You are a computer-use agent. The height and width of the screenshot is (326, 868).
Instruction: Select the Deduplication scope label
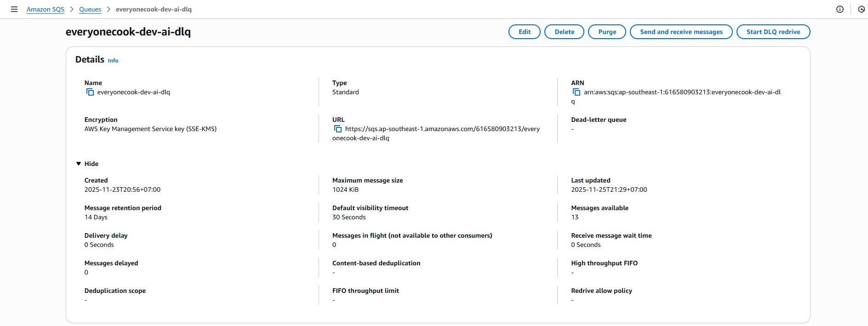tap(115, 291)
